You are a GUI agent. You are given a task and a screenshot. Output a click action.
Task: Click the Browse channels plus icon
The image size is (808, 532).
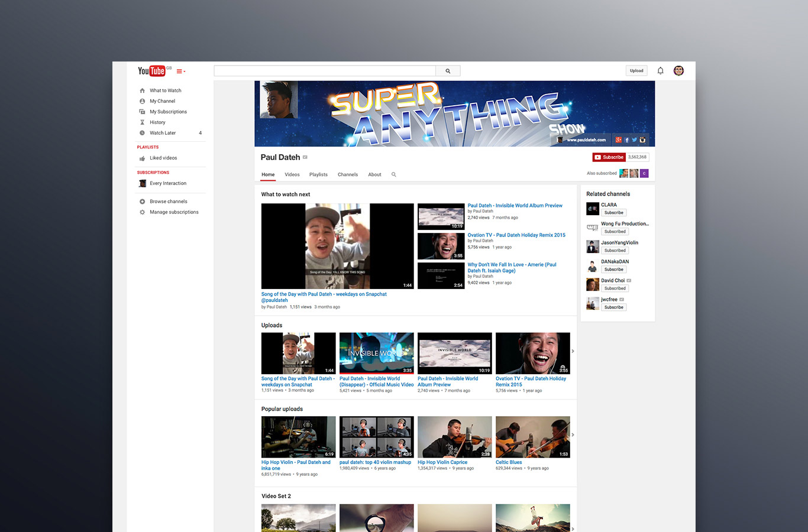click(x=142, y=202)
